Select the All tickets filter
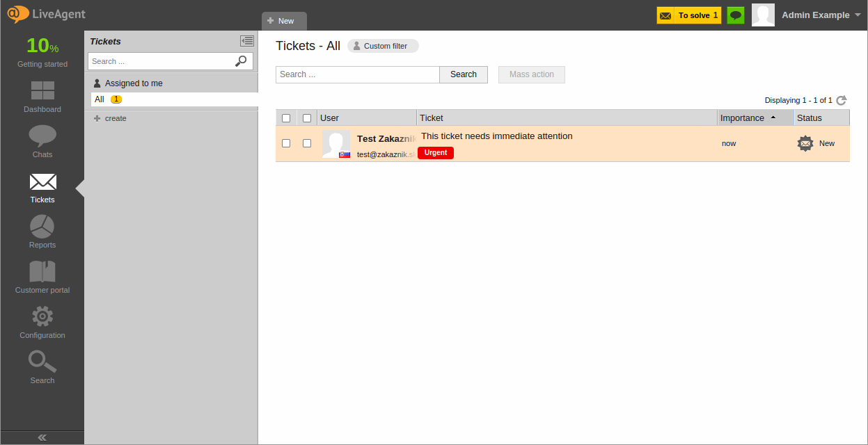This screenshot has width=868, height=445. (x=174, y=99)
